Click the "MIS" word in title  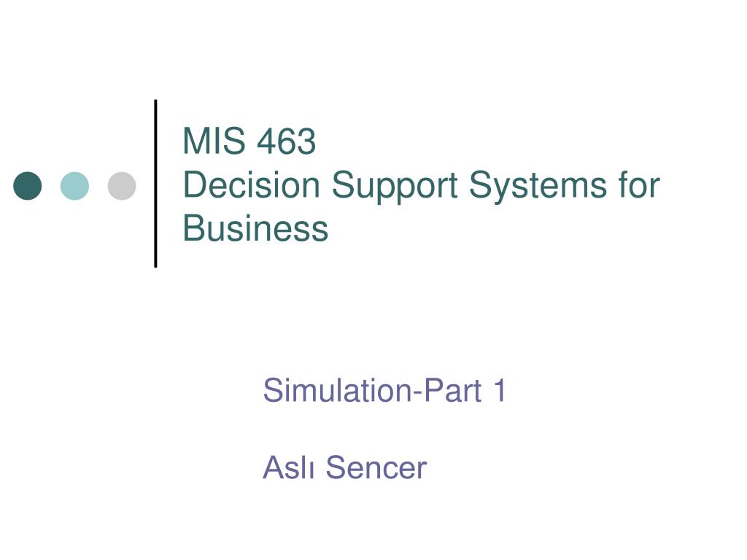pos(214,141)
